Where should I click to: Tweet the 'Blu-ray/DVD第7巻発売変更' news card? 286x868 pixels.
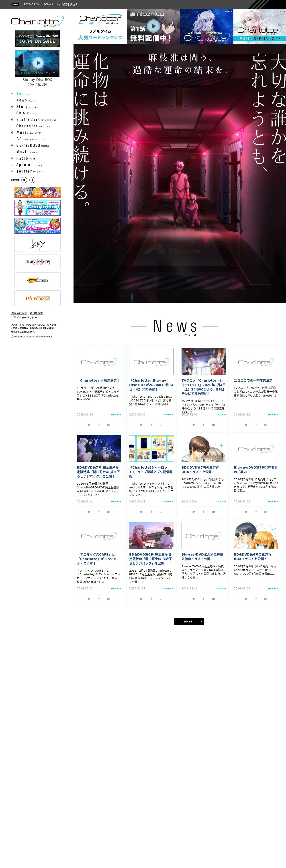(246, 512)
